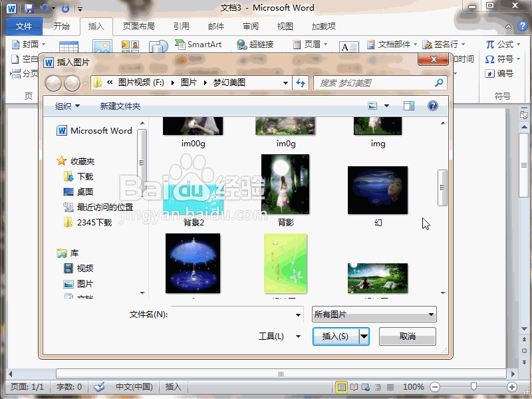Open Word Help question mark icon

[523, 26]
